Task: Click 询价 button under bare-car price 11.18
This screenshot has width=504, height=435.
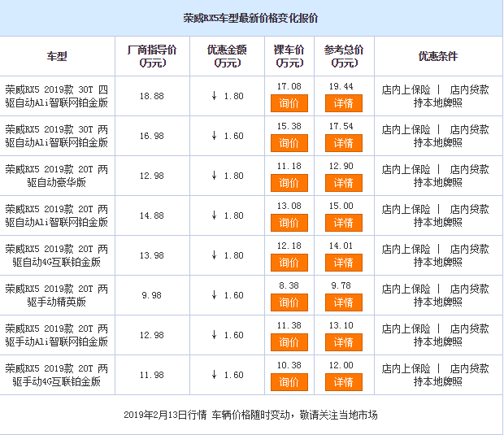Action: 289,183
